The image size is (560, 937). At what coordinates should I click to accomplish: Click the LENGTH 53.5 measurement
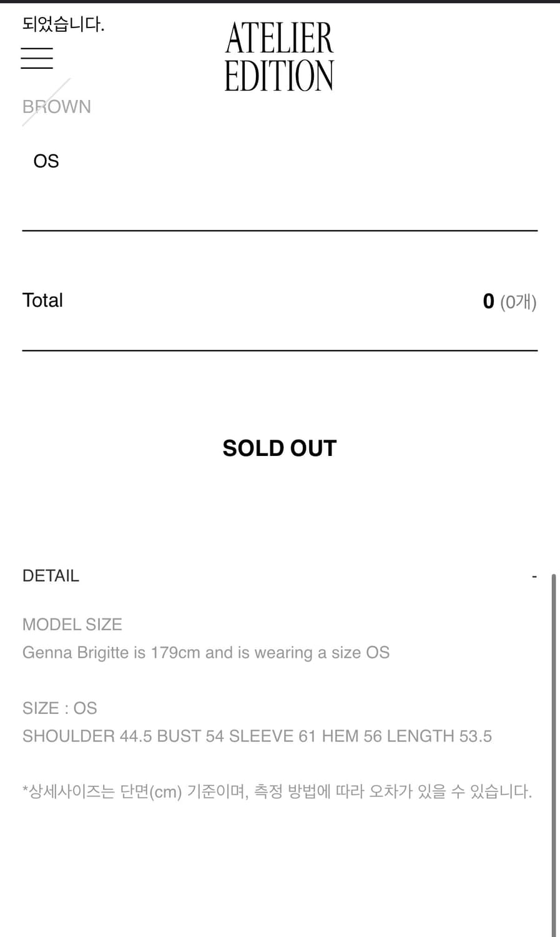[x=439, y=736]
